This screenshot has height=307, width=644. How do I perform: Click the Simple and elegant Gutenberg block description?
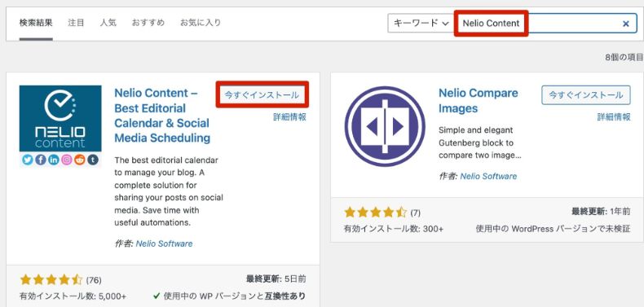coord(480,143)
